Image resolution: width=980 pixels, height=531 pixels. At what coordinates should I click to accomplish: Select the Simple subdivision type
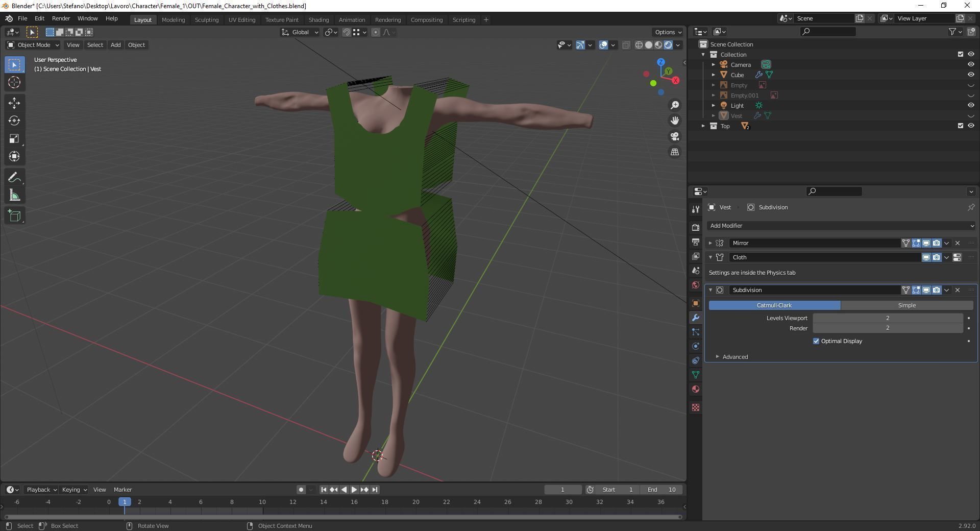click(906, 305)
